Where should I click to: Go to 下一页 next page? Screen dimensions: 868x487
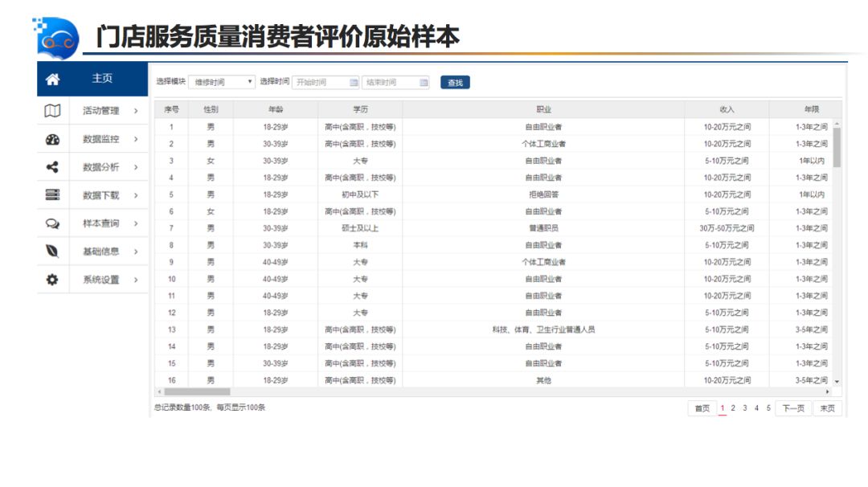coord(793,408)
